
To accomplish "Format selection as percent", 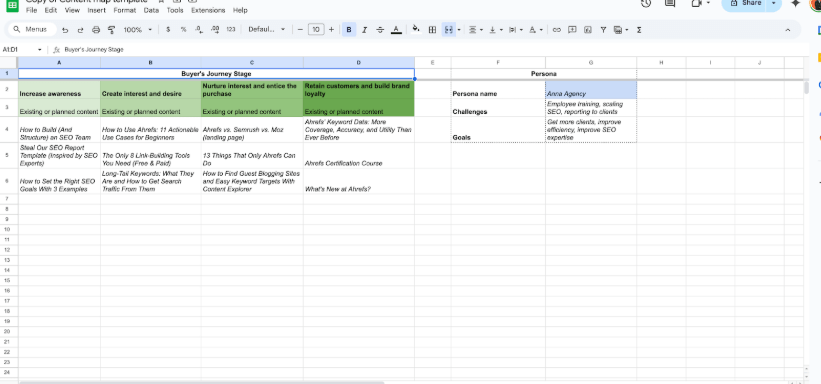I will (183, 30).
